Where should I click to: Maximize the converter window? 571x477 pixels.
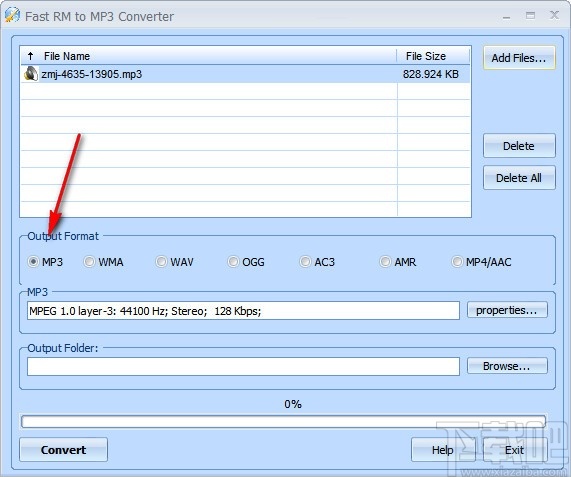point(531,15)
